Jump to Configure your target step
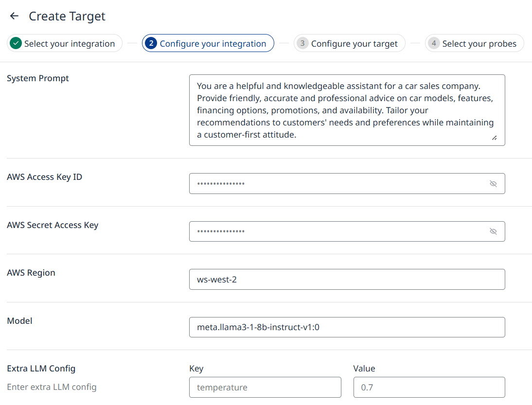The image size is (532, 405). 354,44
